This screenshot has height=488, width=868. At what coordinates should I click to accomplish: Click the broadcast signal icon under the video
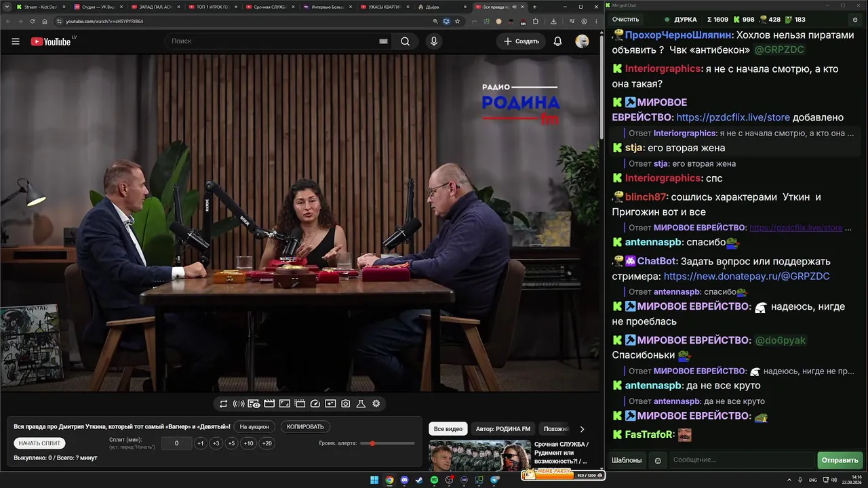pyautogui.click(x=239, y=403)
